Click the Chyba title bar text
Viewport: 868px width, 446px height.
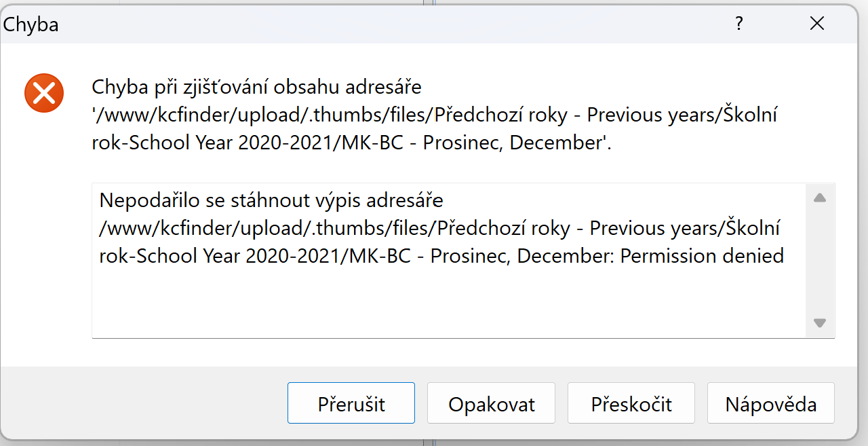[x=31, y=24]
